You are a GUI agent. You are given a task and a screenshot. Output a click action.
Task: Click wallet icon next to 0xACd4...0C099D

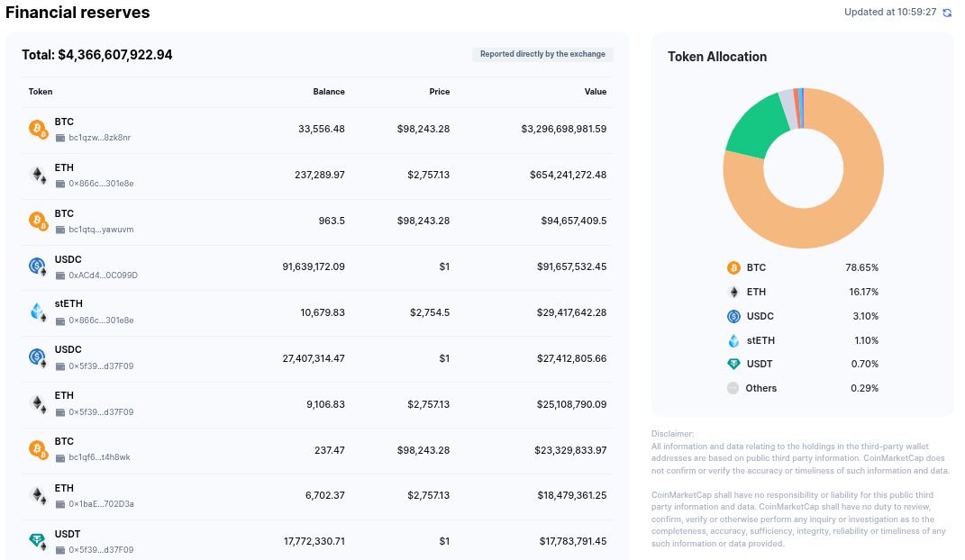point(60,275)
